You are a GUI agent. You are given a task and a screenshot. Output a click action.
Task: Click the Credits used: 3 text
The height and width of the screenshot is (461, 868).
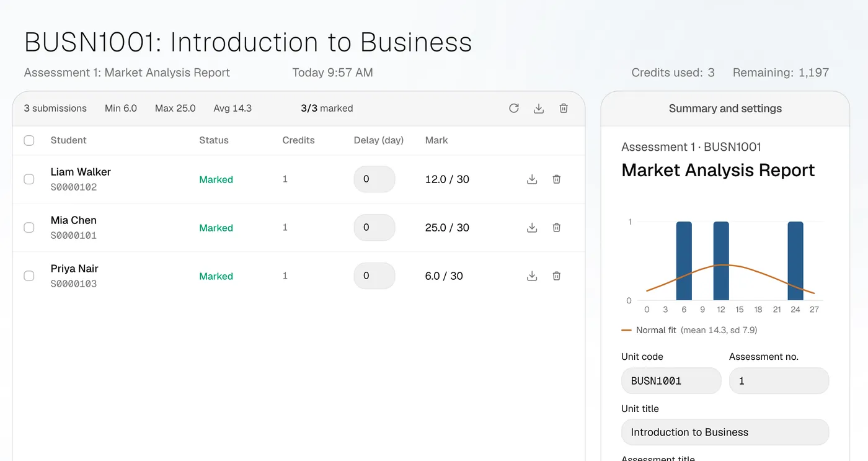[x=673, y=73]
